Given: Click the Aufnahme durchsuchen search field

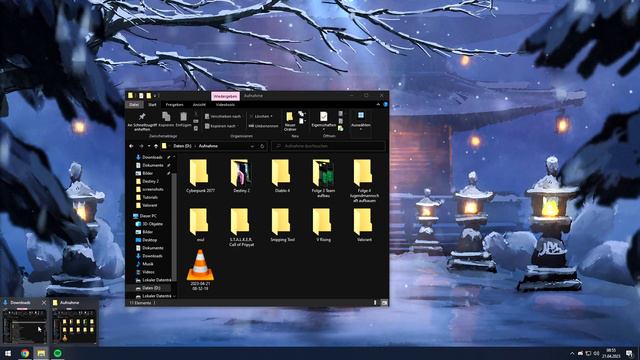Looking at the screenshot, I should 329,146.
